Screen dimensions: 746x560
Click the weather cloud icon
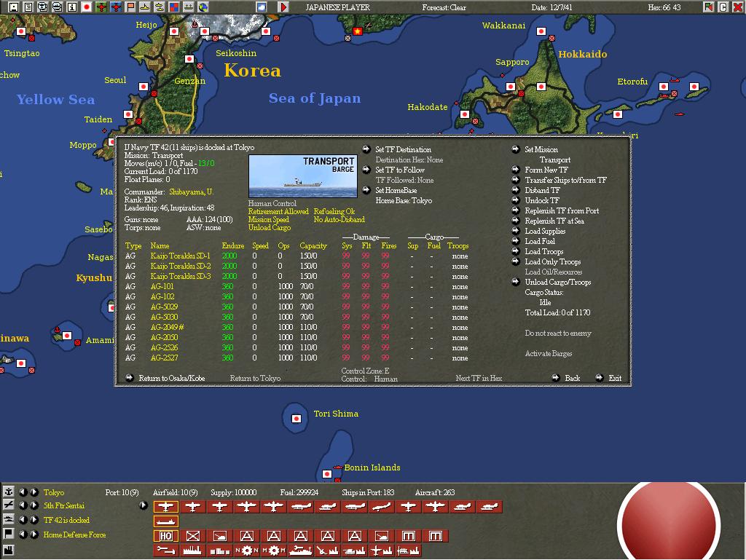262,7
